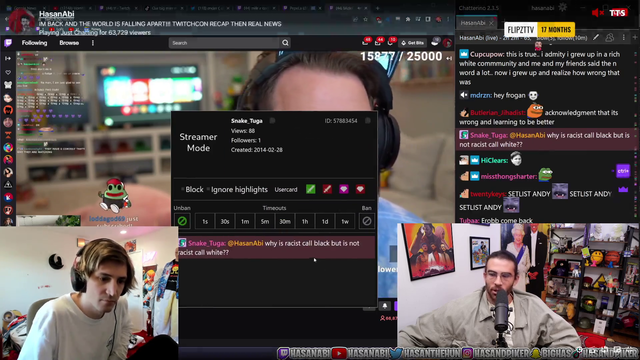Click the bookmark star icon in browser bar

pos(366,19)
